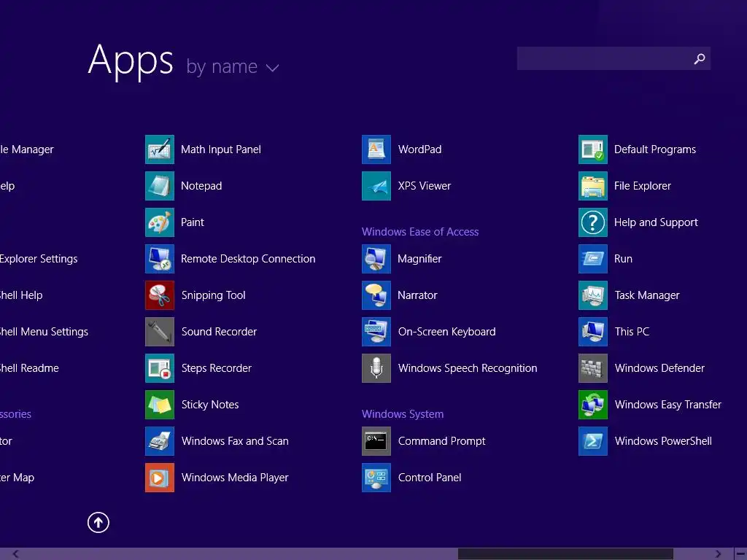Launch Sound Recorder microphone icon
Image resolution: width=747 pixels, height=560 pixels.
(160, 332)
